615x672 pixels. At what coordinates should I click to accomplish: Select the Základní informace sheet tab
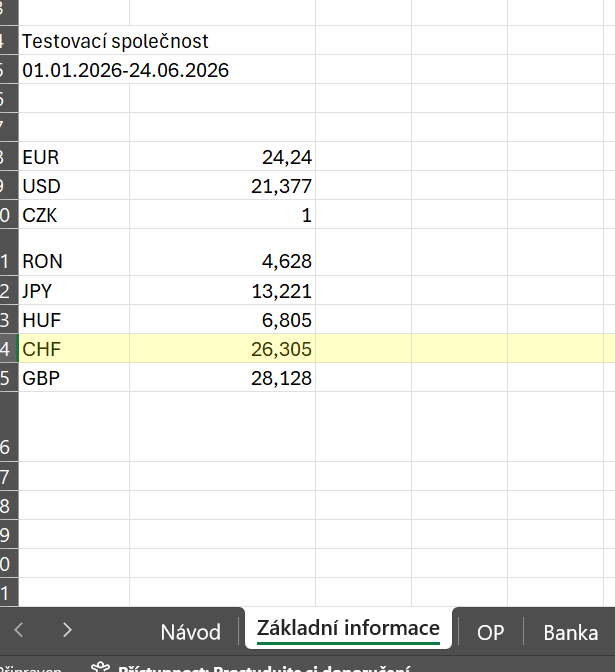pyautogui.click(x=348, y=628)
